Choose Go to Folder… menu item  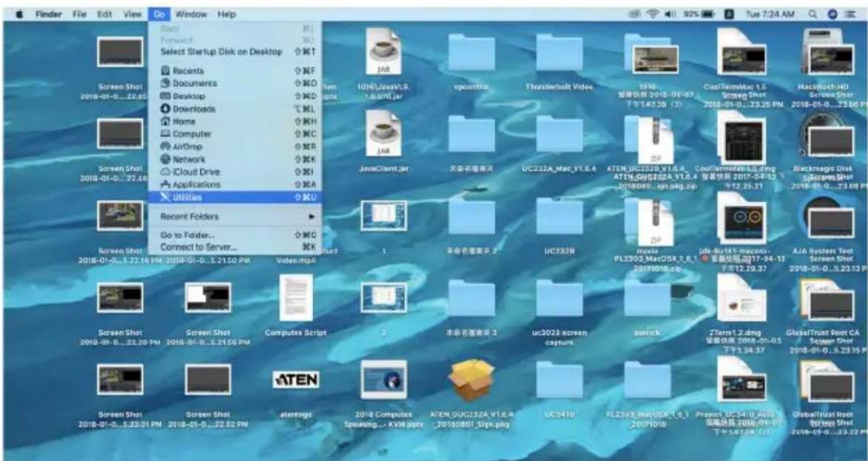pos(234,235)
